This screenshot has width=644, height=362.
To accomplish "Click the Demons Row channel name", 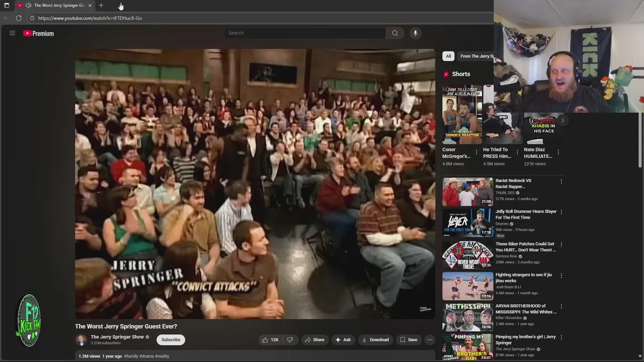I will point(506,256).
